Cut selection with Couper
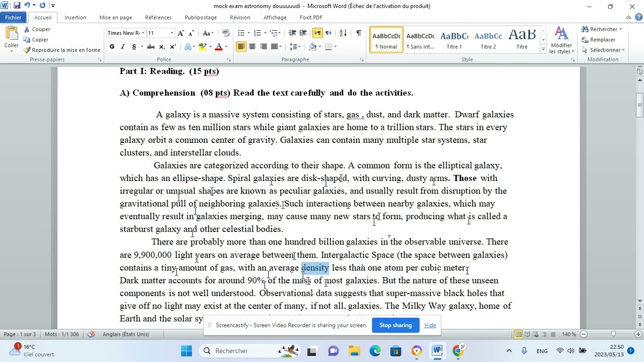Screen dimensions: 644x362 coord(37,30)
